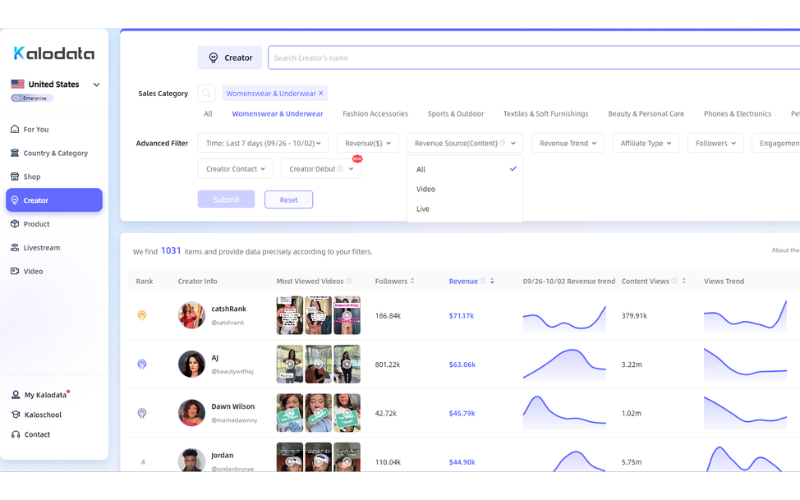The width and height of the screenshot is (800, 500).
Task: Click the Kalodata logo
Action: pyautogui.click(x=54, y=53)
